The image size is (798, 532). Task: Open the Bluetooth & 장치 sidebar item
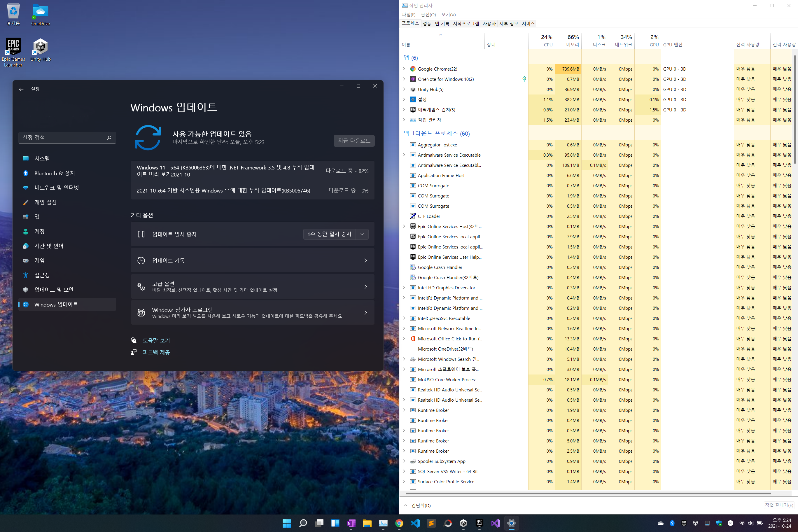point(54,173)
